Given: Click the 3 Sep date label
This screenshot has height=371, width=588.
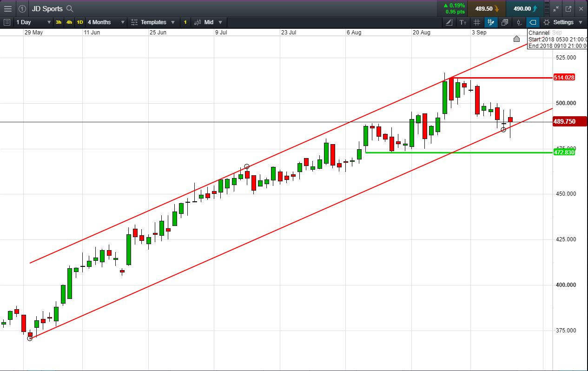Looking at the screenshot, I should click(x=479, y=33).
